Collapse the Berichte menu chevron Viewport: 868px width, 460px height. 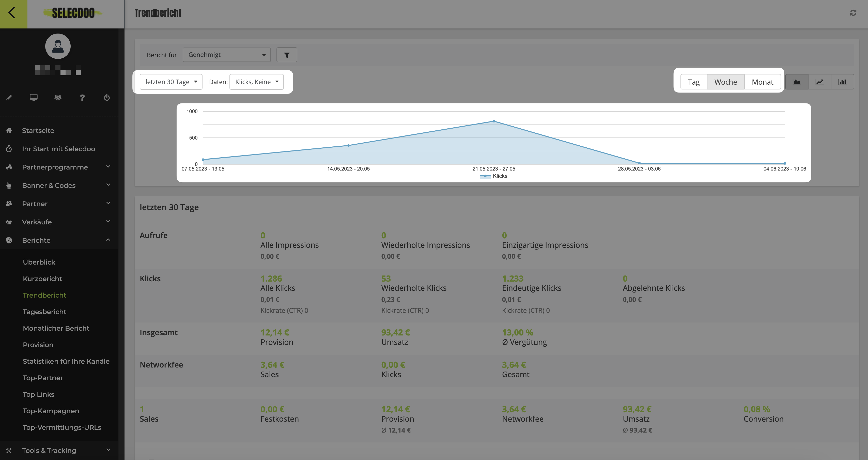point(108,240)
